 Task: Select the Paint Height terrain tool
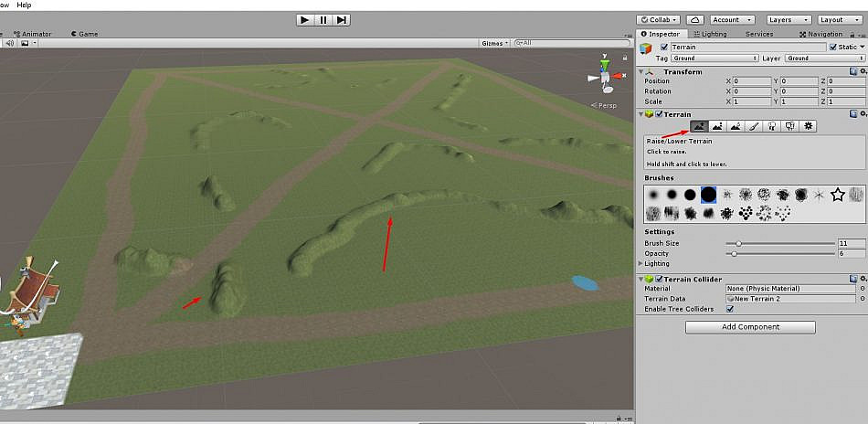[x=717, y=126]
